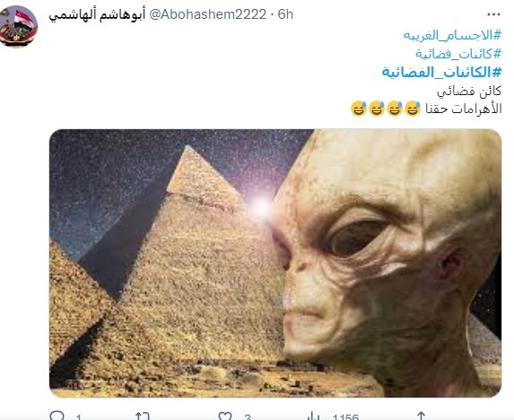Open the bold hashtag #الكائنات_الفضائية

click(441, 72)
